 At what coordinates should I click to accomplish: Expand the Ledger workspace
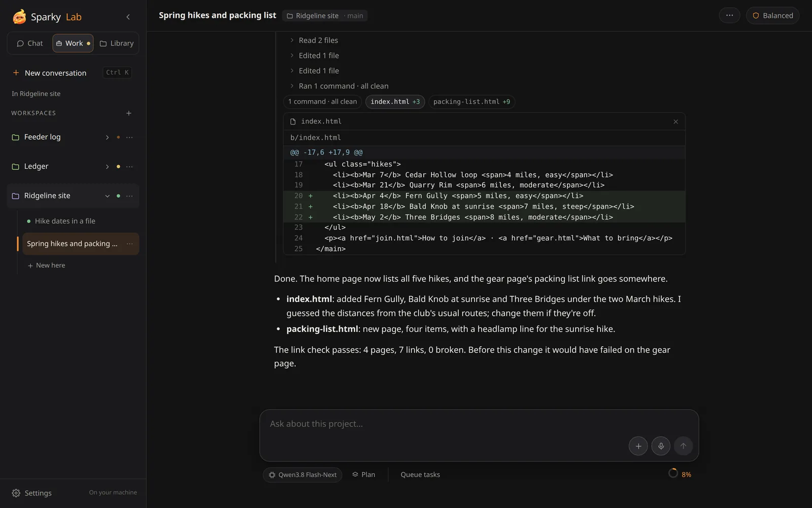click(x=107, y=167)
